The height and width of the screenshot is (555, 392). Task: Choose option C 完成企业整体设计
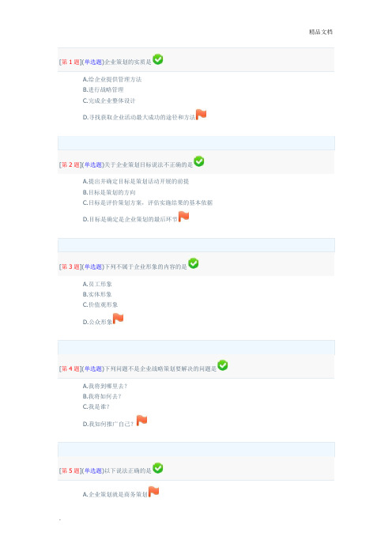coord(109,100)
